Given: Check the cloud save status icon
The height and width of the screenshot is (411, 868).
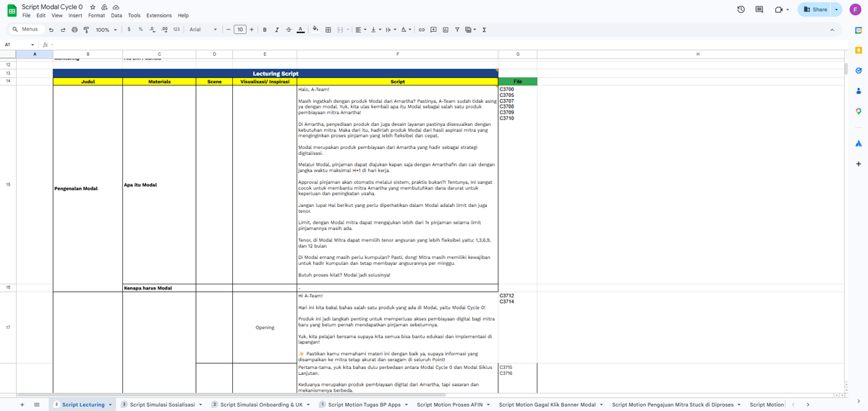Looking at the screenshot, I should tap(116, 7).
